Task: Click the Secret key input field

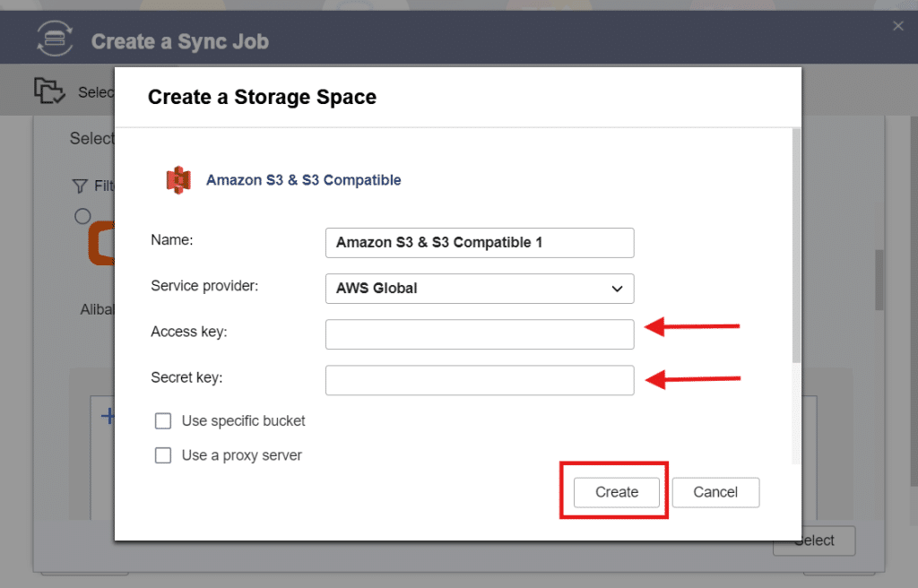Action: click(479, 380)
